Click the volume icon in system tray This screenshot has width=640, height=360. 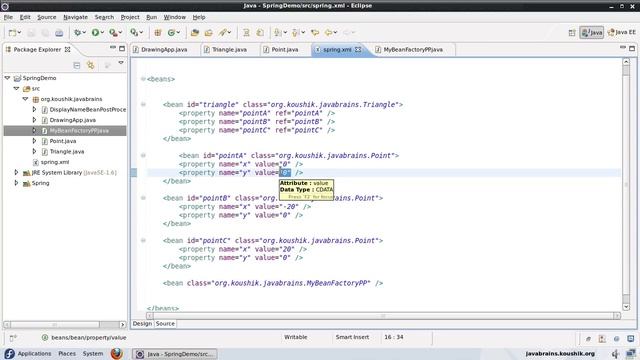click(615, 353)
